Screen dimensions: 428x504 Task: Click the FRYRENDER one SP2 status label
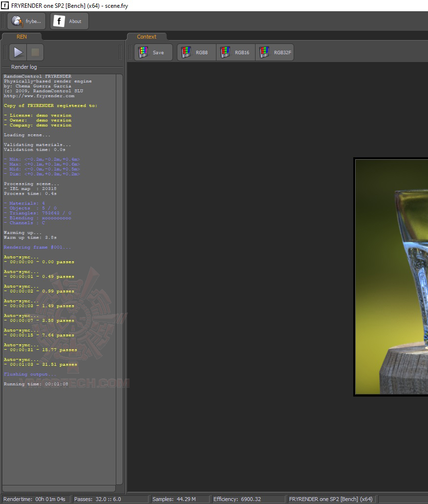[331, 499]
